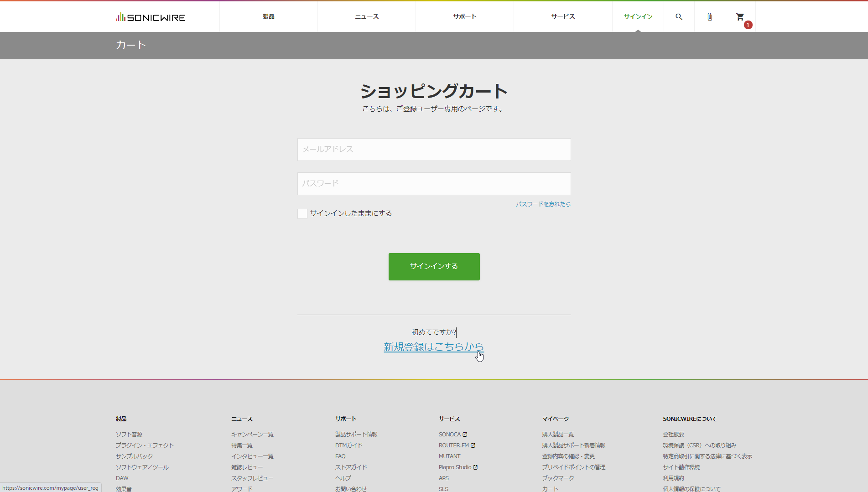
Task: Click the ショッピングカート page heading
Action: click(434, 91)
